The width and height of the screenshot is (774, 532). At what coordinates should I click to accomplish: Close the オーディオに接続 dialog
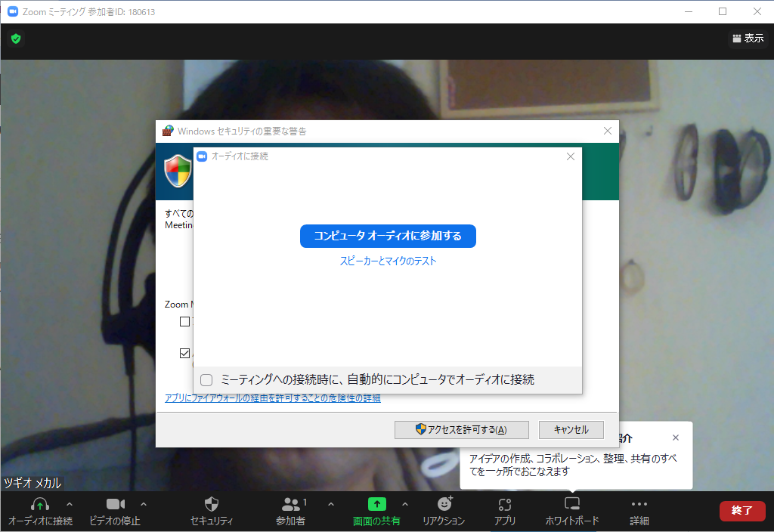coord(571,156)
